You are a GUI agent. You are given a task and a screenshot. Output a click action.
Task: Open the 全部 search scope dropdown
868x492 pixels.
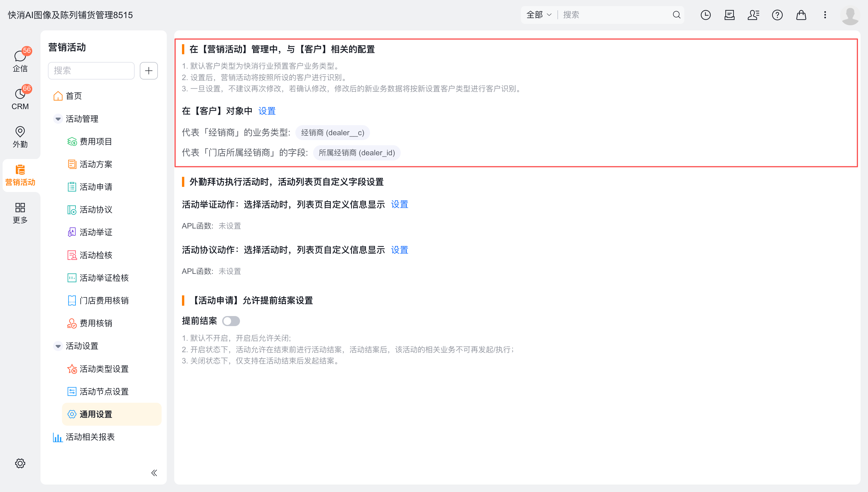click(539, 15)
